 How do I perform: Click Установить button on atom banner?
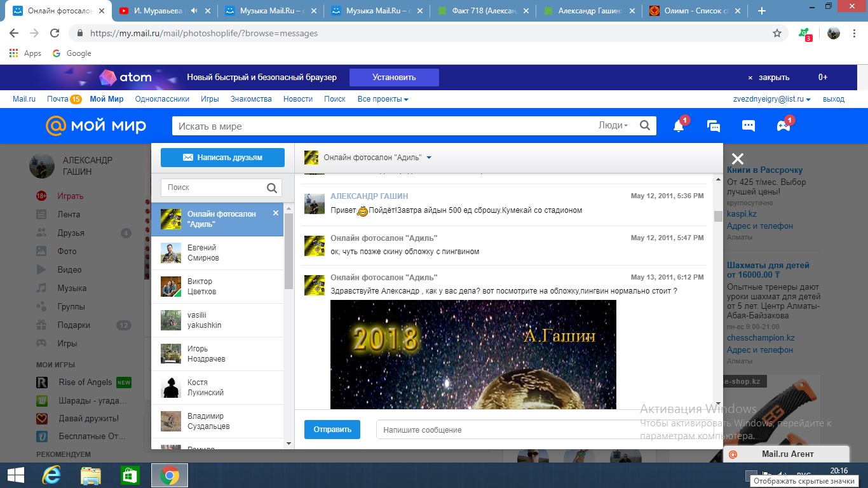click(x=394, y=78)
